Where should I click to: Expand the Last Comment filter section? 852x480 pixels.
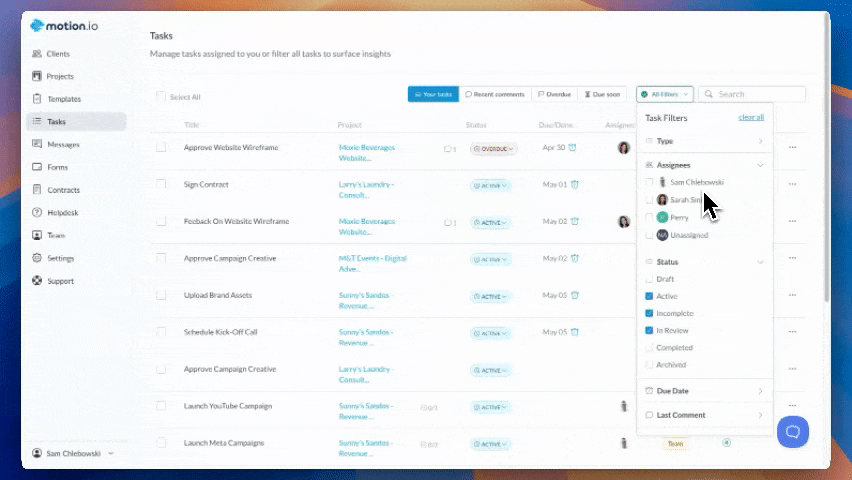pos(704,415)
